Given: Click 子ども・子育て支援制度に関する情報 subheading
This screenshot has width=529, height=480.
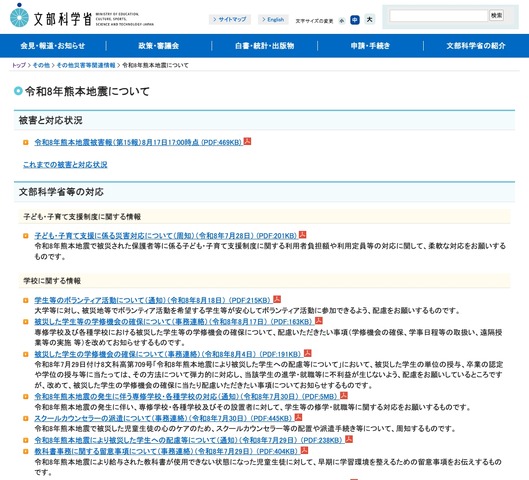Looking at the screenshot, I should (x=82, y=217).
